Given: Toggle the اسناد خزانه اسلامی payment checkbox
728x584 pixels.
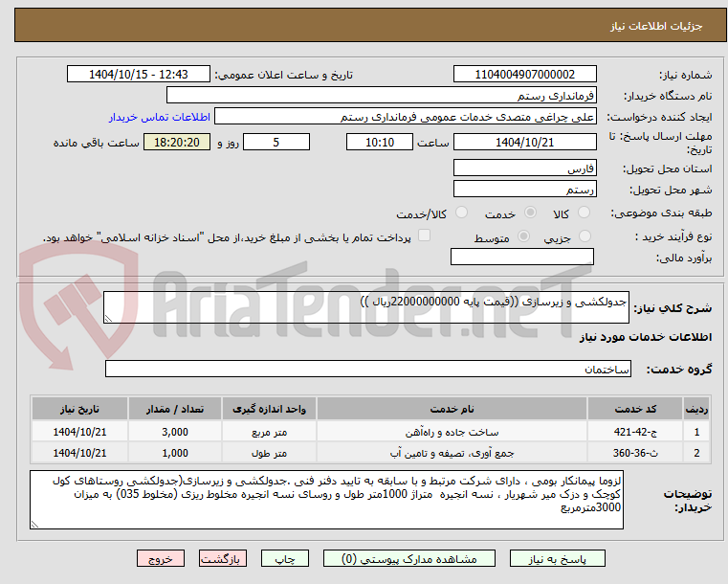Looking at the screenshot, I should point(424,236).
